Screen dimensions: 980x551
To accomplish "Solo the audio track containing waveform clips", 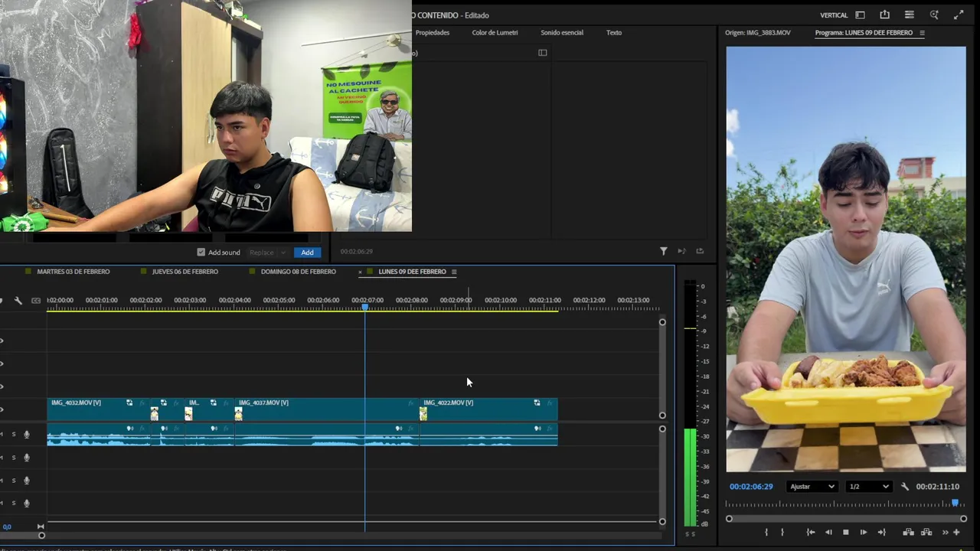I will coord(13,435).
